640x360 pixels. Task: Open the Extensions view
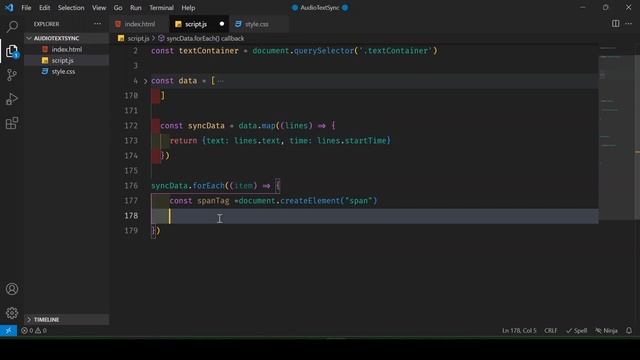[12, 123]
